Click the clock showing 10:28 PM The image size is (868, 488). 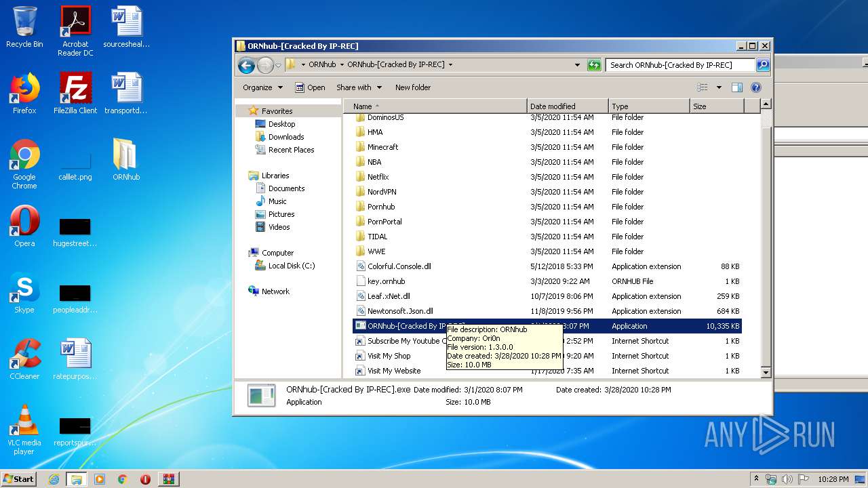click(x=833, y=479)
